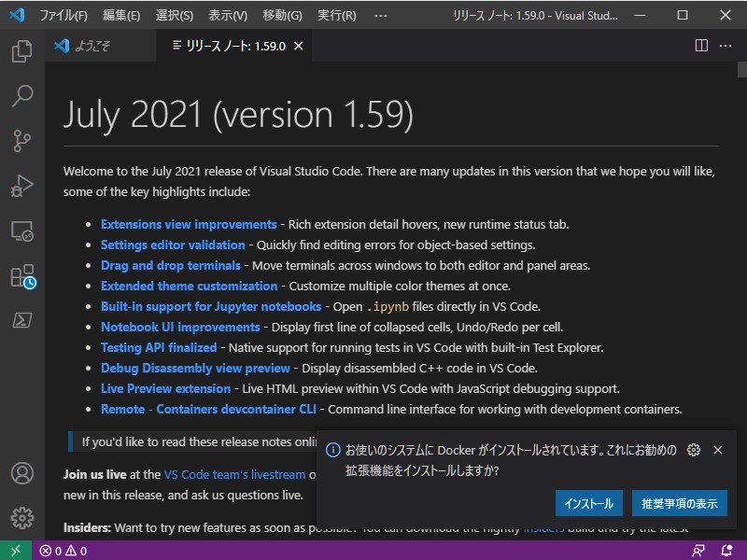The height and width of the screenshot is (560, 747).
Task: Open the Explorer sidebar
Action: [21, 52]
